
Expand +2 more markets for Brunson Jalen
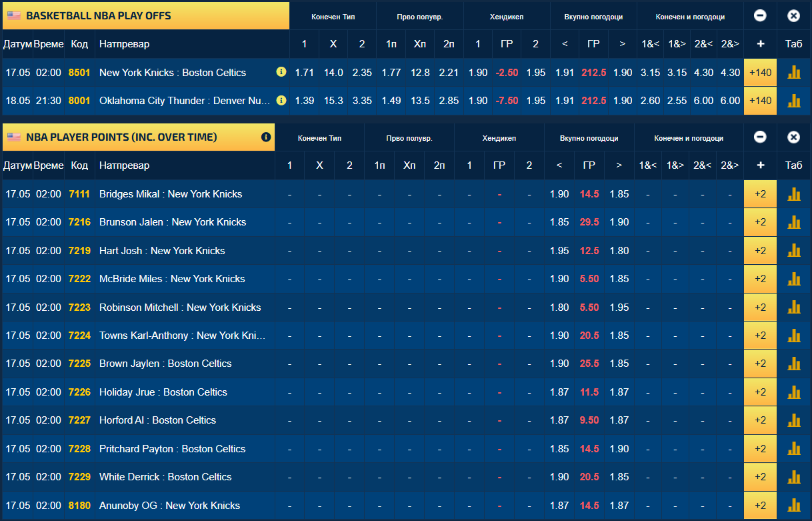pos(760,222)
